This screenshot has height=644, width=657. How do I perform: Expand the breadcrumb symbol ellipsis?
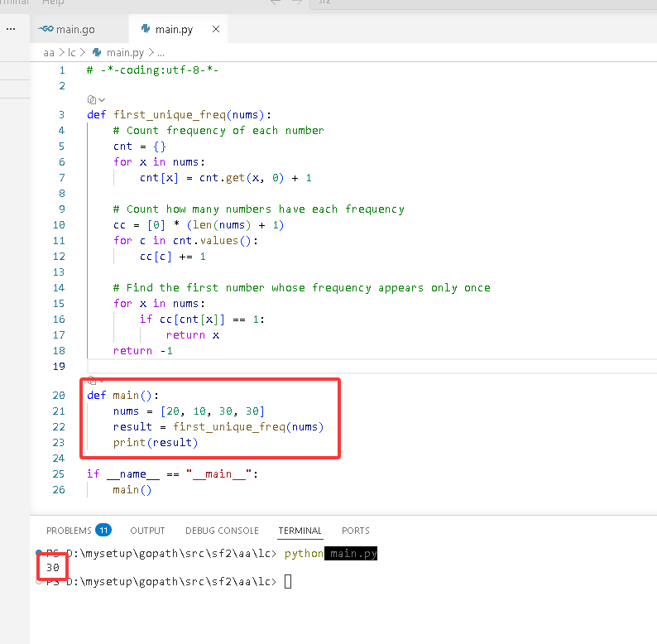pos(161,53)
